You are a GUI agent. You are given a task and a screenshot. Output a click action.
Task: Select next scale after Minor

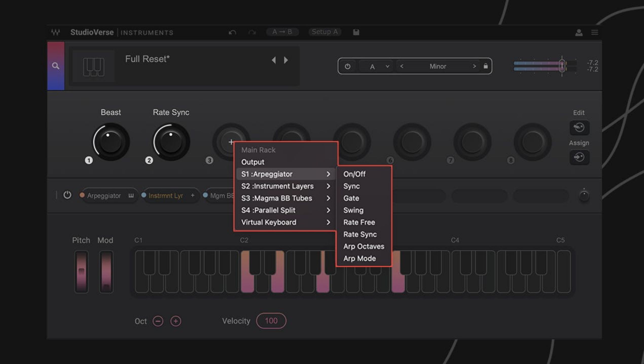click(474, 66)
